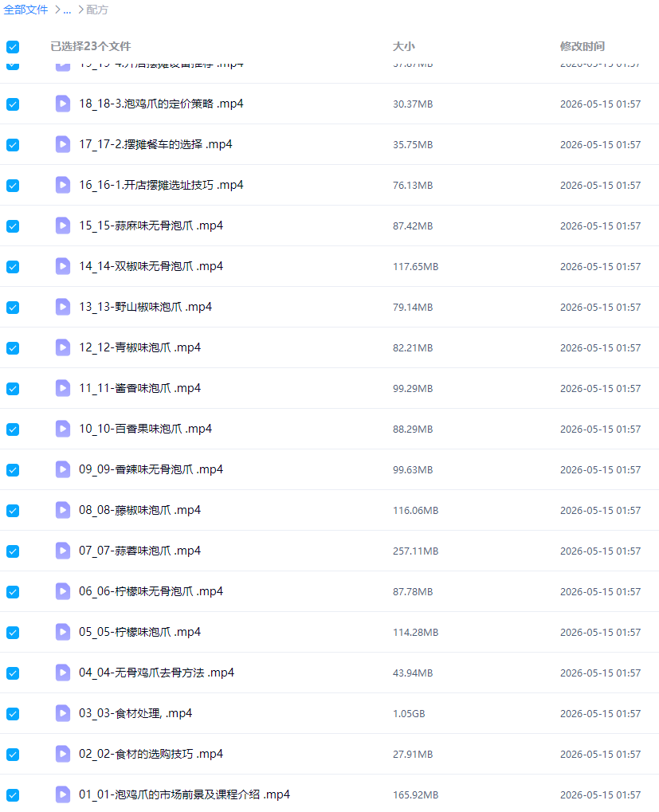Click video icon of 12_12-青椒味泡爪 .mp4
659x812 pixels.
[63, 348]
